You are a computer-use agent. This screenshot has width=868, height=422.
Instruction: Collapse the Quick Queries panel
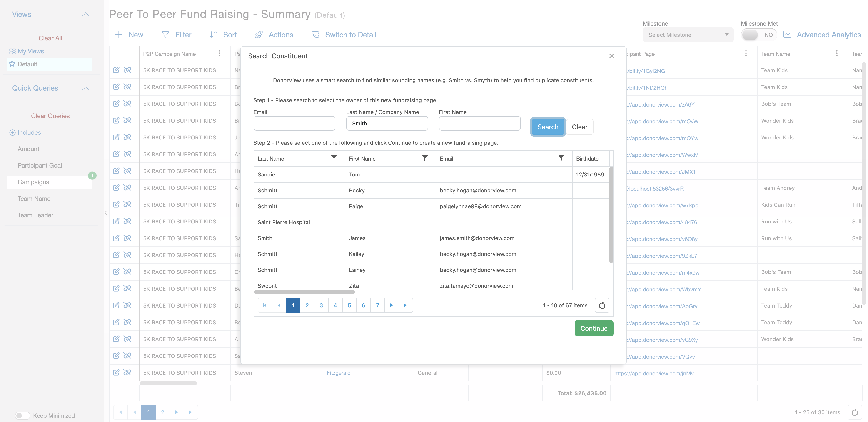(86, 88)
